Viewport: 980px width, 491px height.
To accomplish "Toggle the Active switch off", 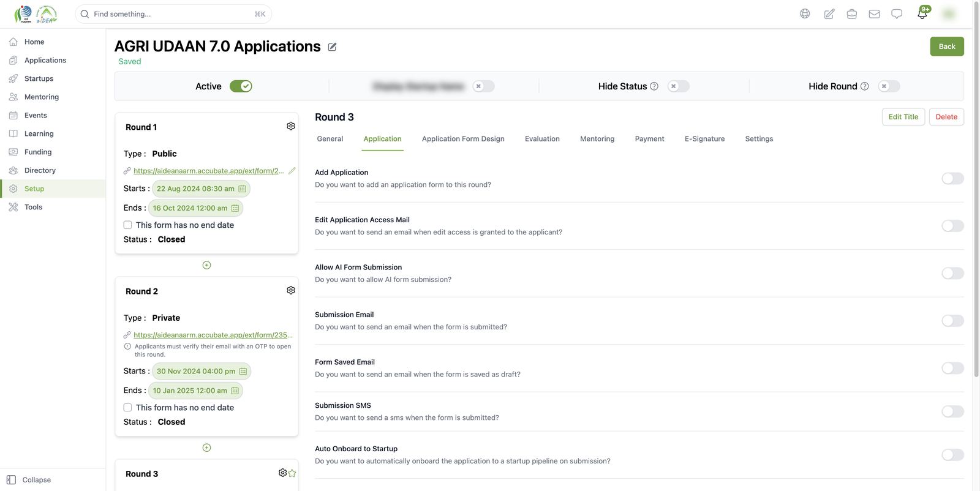I will click(x=241, y=86).
